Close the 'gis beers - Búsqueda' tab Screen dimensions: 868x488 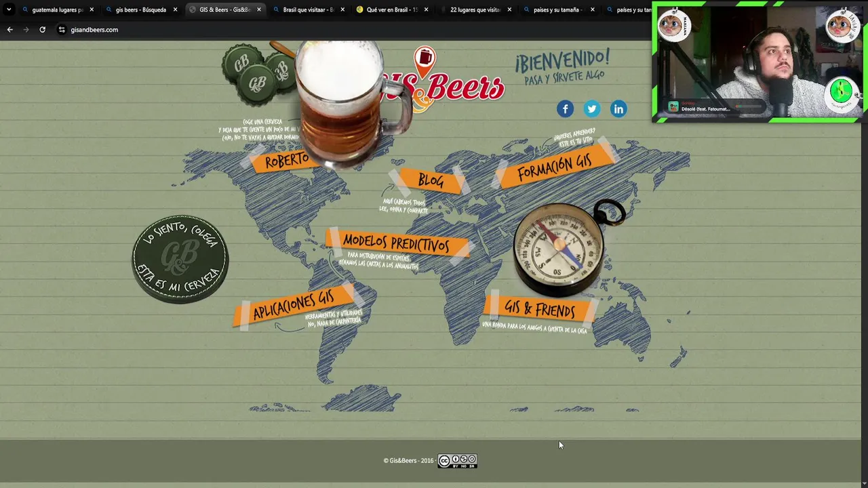175,9
